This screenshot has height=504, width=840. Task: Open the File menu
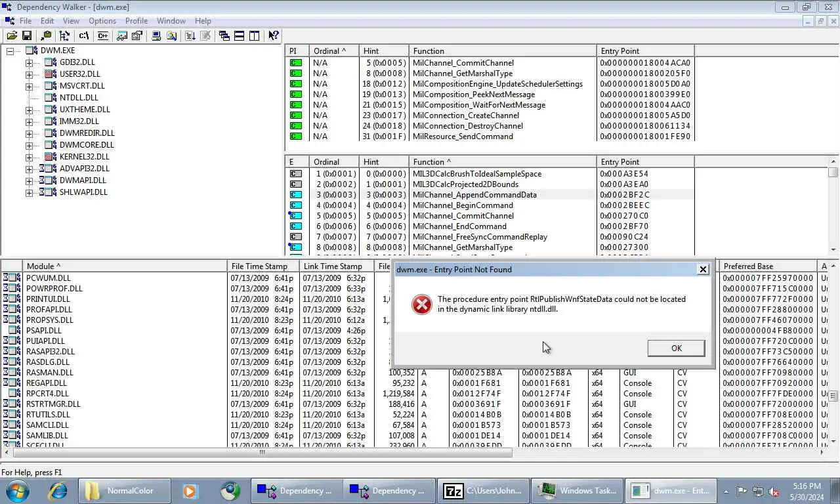(x=26, y=21)
